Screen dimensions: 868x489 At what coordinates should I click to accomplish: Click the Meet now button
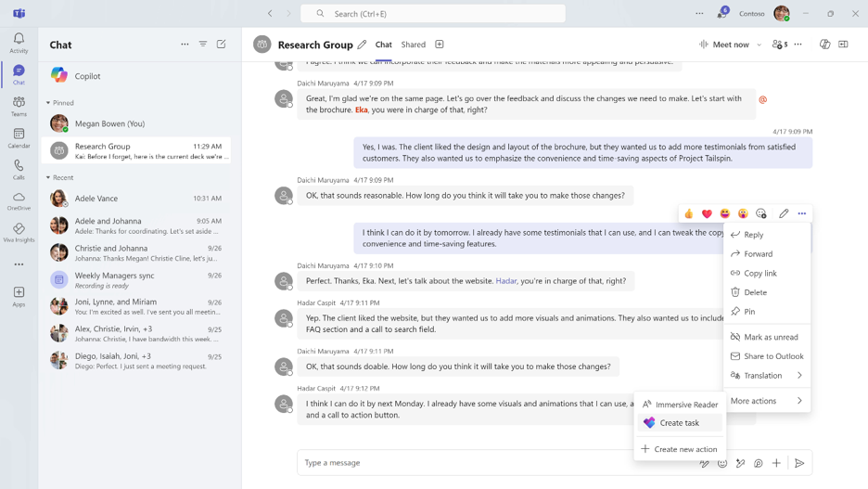point(724,45)
